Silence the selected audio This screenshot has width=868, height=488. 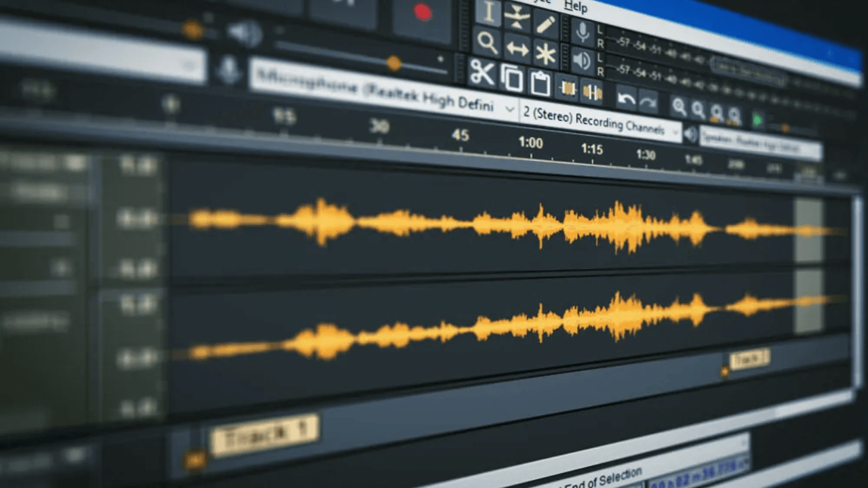coord(592,91)
